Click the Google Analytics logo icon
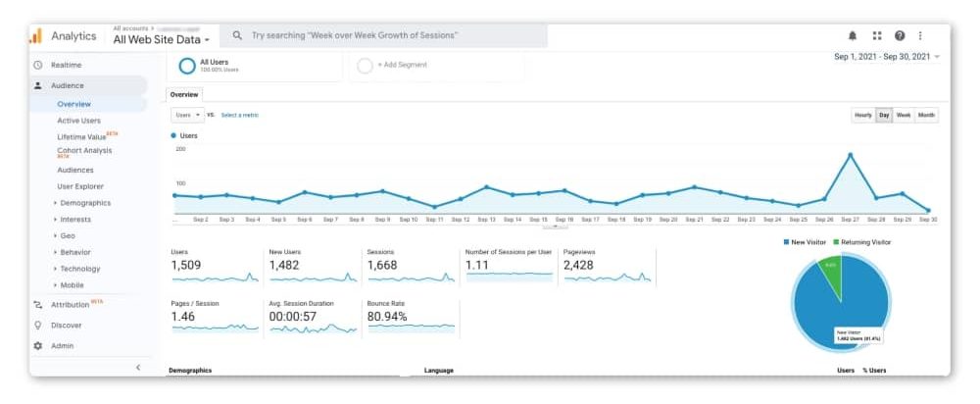 click(35, 35)
